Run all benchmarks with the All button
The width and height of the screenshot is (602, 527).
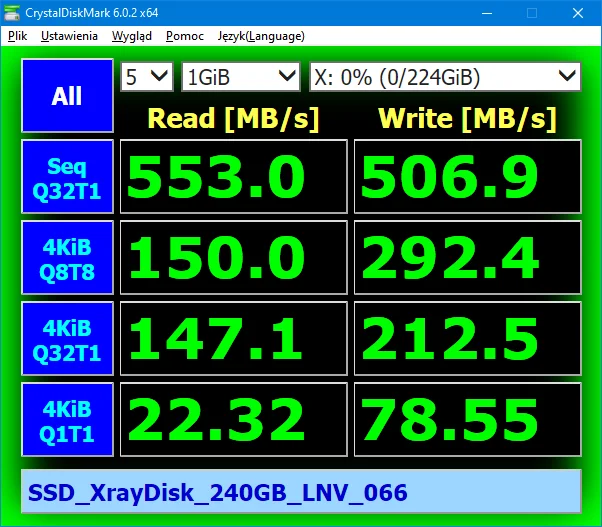[x=68, y=96]
